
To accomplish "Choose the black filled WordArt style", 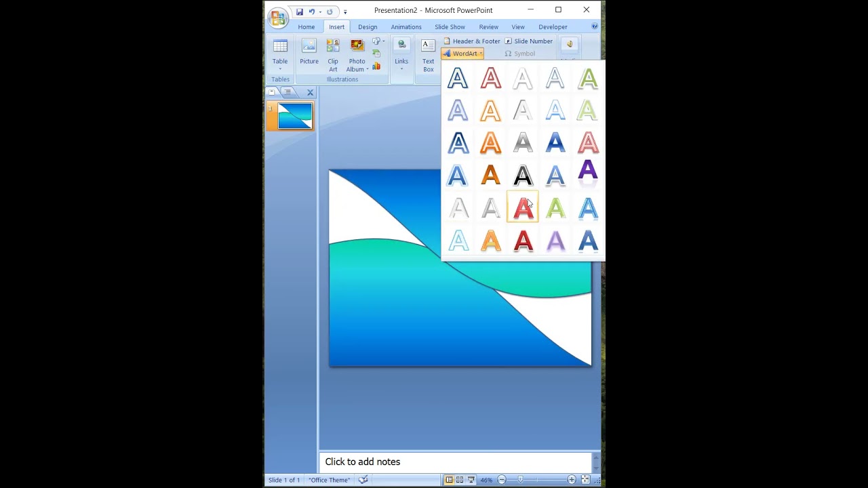I will coord(523,176).
